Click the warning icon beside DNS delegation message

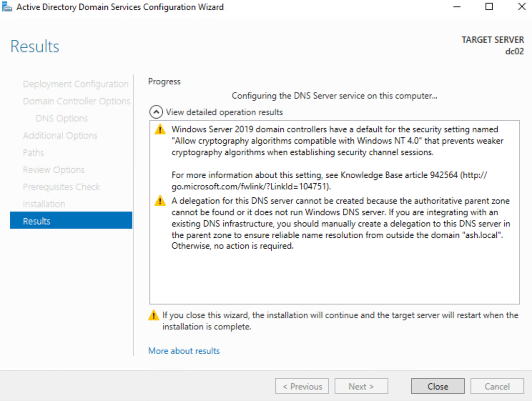pos(160,201)
